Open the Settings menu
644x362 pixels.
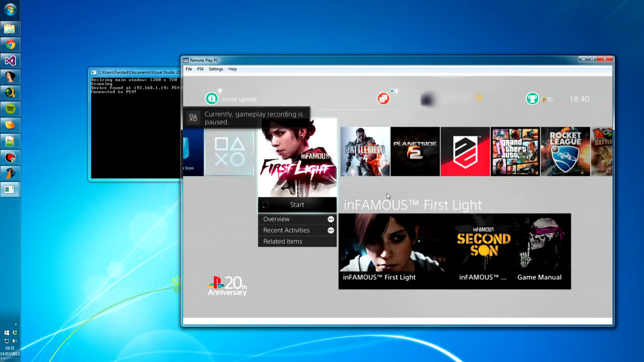pyautogui.click(x=215, y=69)
